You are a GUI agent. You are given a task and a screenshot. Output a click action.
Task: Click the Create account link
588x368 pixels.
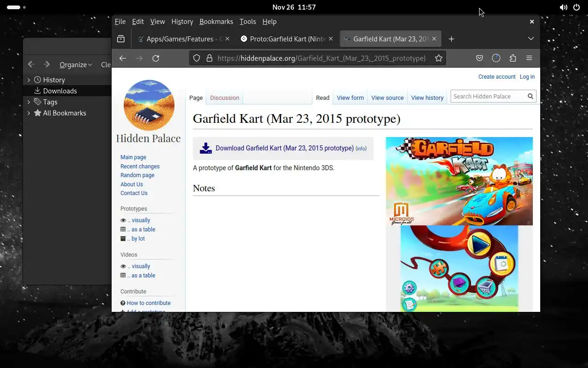pos(497,77)
